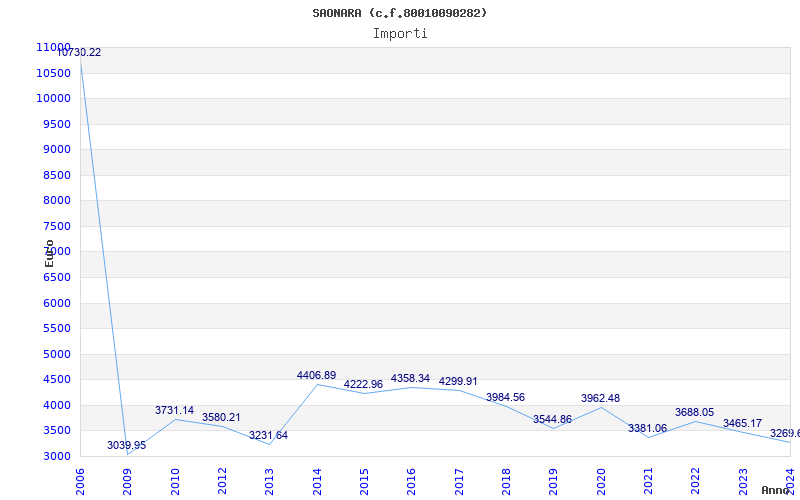Image resolution: width=800 pixels, height=500 pixels.
Task: Click the 4500 y-axis value
Action: 57,380
